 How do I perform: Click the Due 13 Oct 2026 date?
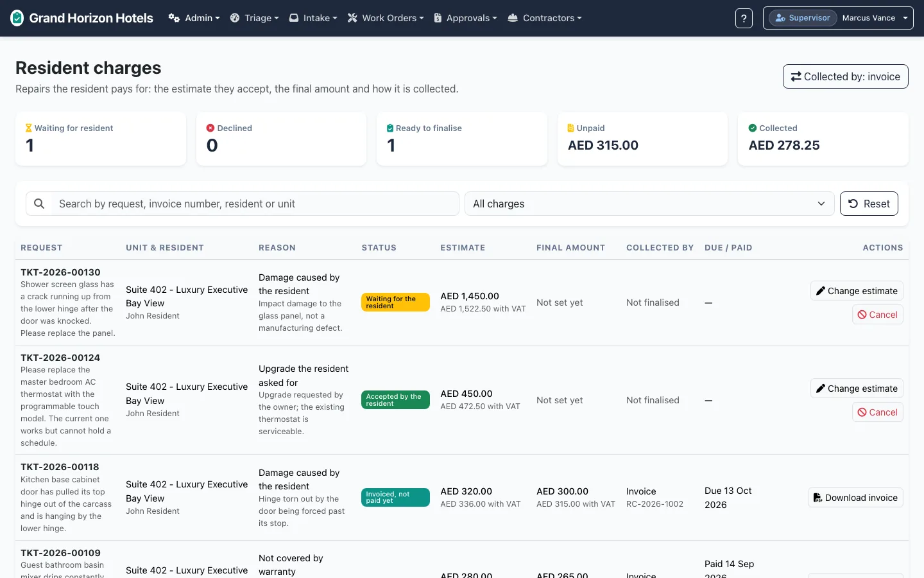tap(728, 498)
